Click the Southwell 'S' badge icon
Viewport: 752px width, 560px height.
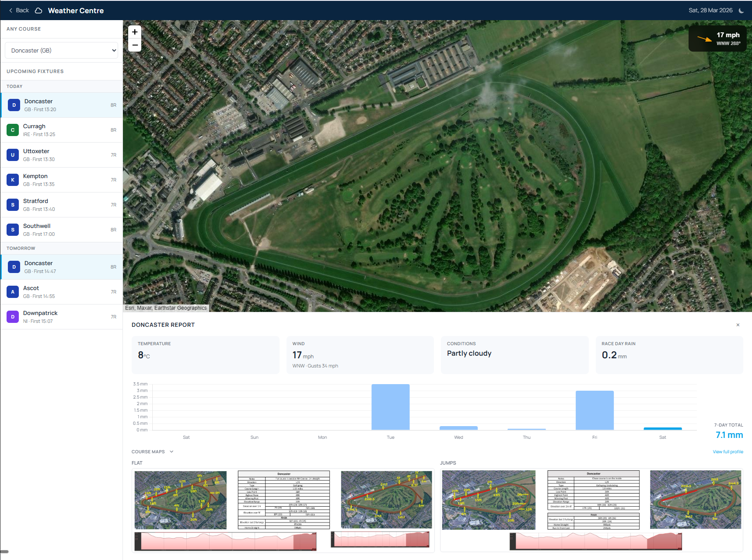coord(13,230)
